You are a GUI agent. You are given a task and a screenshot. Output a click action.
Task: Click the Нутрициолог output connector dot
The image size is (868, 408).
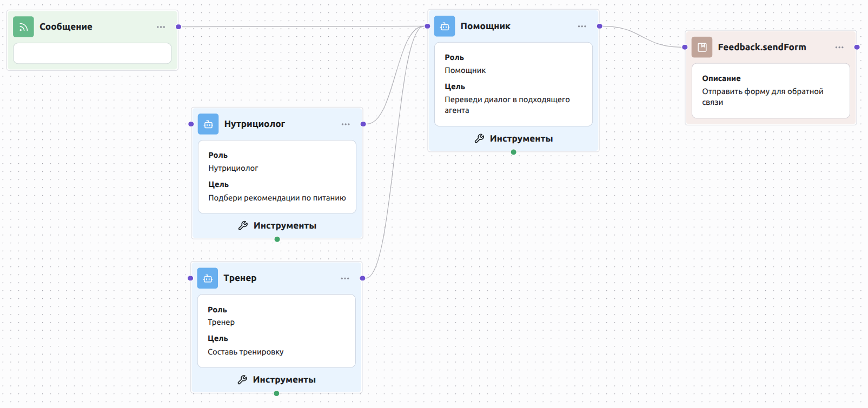[x=363, y=124]
